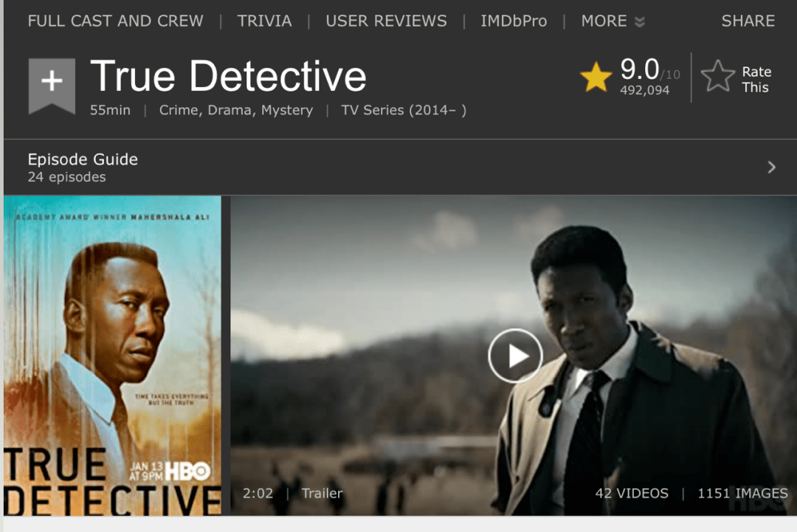Browse the 1151 IMAGES gallery
797x532 pixels.
click(742, 494)
